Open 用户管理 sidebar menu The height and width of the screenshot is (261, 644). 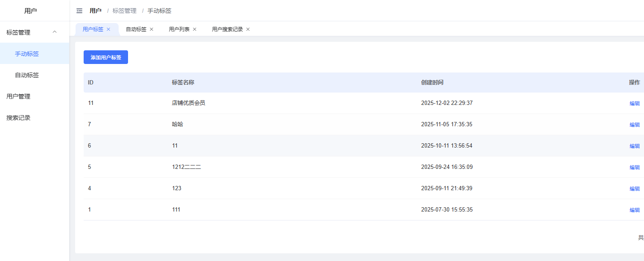click(x=18, y=96)
